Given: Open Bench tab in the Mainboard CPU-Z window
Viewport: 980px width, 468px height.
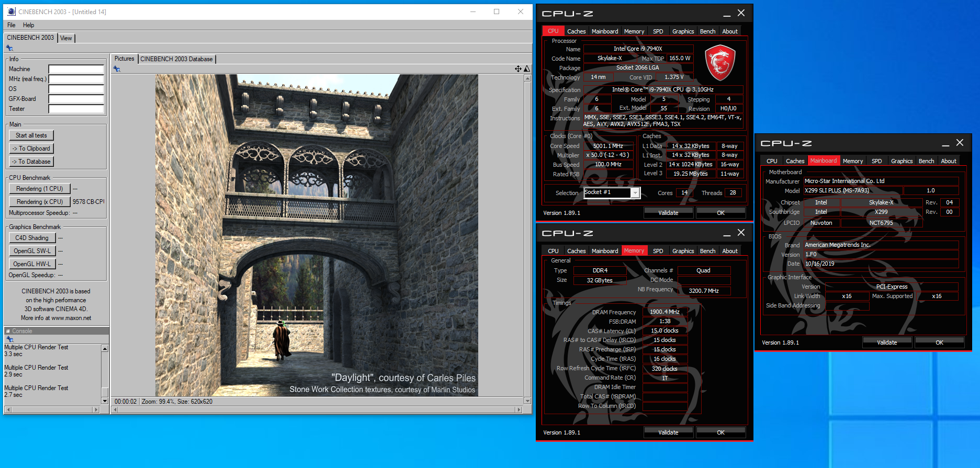Looking at the screenshot, I should coord(926,161).
